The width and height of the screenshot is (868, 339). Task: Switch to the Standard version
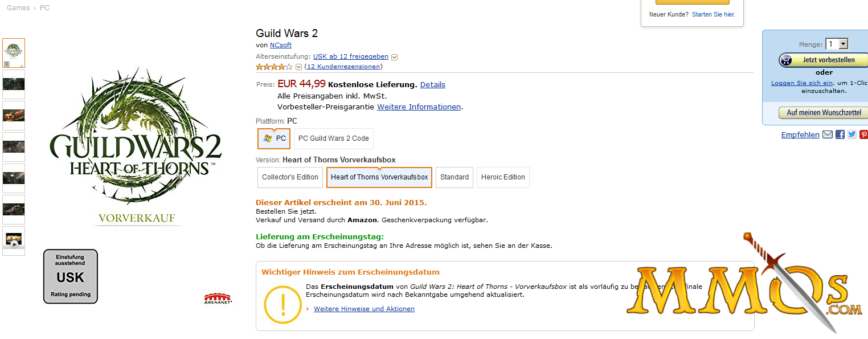coord(455,177)
